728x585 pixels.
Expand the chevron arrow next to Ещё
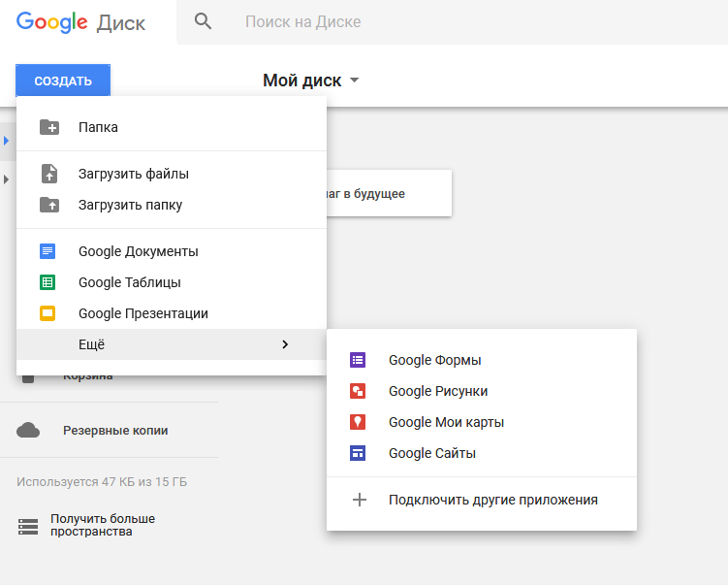click(x=285, y=344)
